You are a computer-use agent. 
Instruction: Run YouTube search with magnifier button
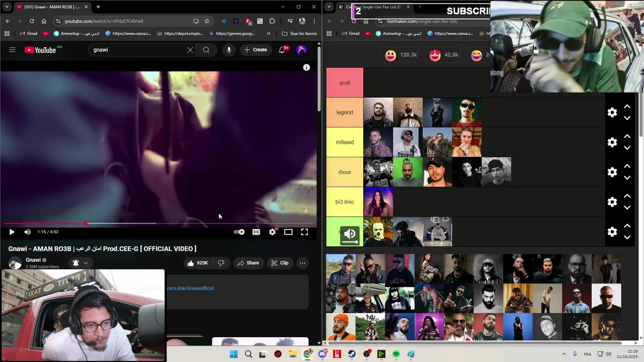pyautogui.click(x=206, y=50)
